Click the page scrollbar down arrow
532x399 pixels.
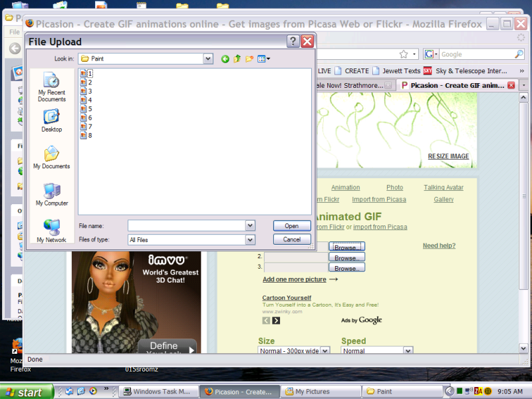[523, 348]
